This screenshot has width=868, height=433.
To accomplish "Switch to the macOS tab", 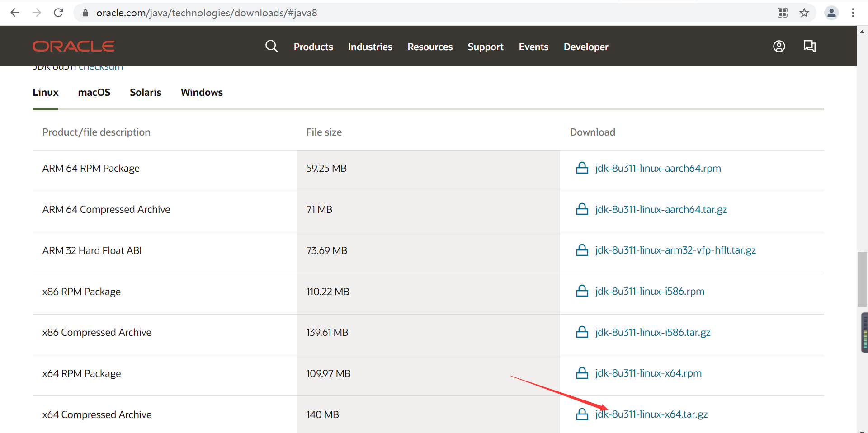I will 94,92.
